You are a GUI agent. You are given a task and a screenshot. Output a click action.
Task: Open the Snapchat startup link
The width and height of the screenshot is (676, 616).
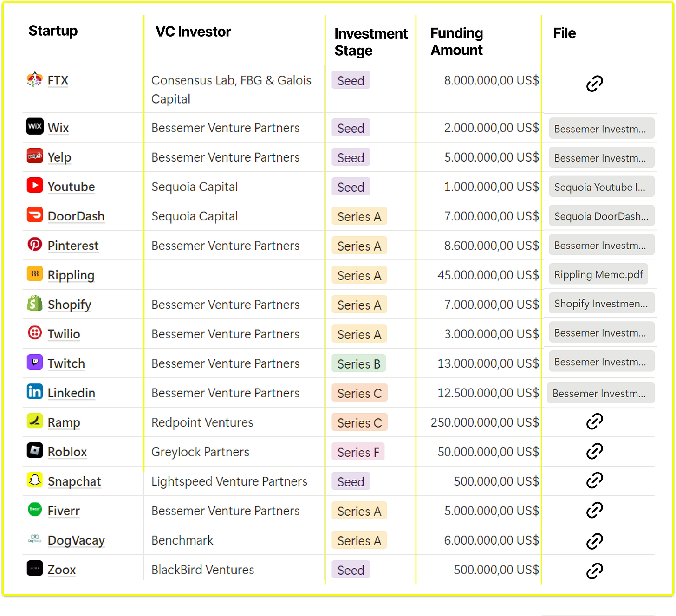point(74,481)
